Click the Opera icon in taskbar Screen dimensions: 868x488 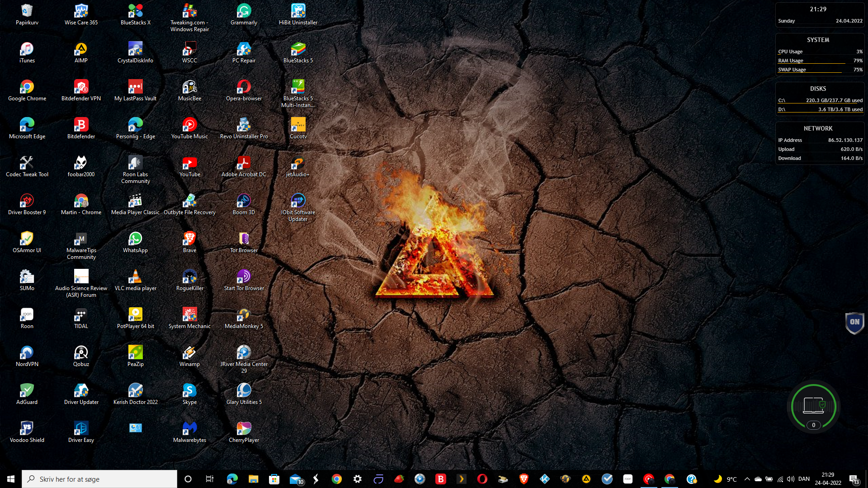(482, 479)
